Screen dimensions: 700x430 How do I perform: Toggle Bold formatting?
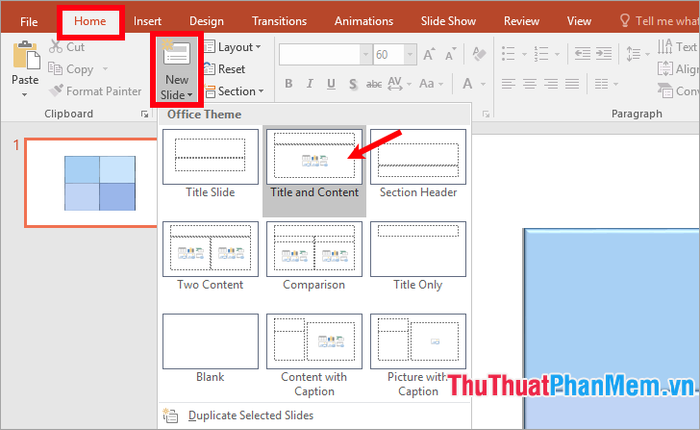click(x=288, y=84)
